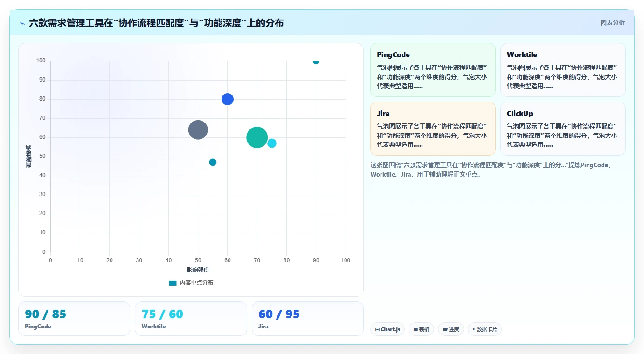Click the cyan bubble at x 75
Viewport: 644px width, 354px height.
tap(272, 143)
